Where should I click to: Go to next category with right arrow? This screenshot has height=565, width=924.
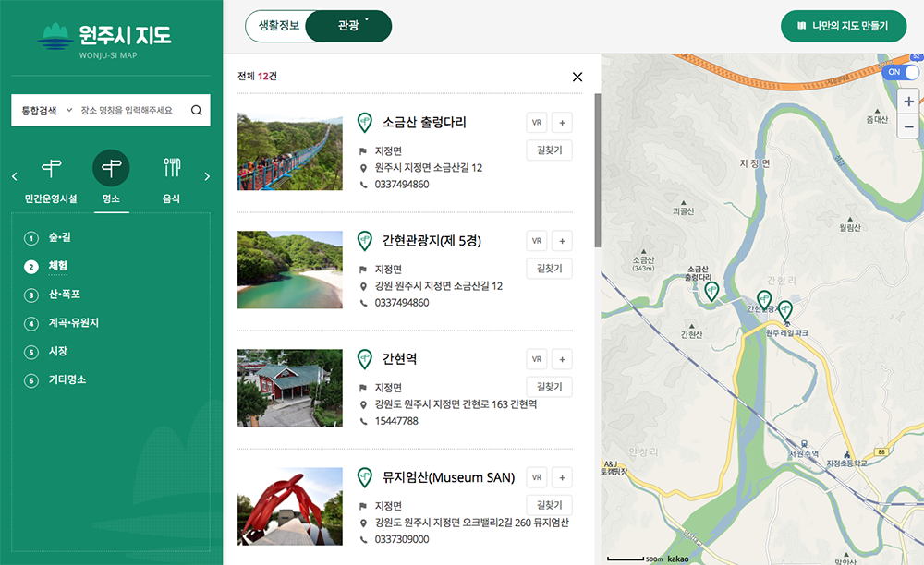pos(207,176)
